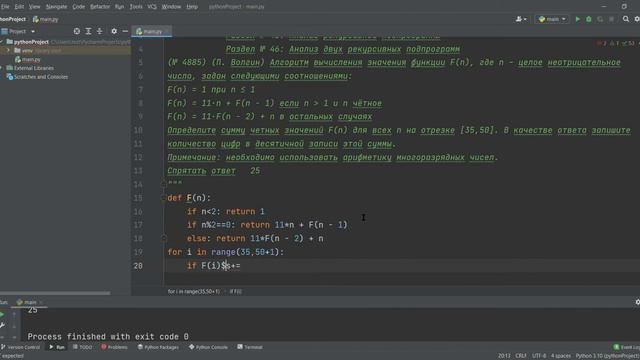This screenshot has height=360, width=640.
Task: Click 4 spaces indent in status bar
Action: point(560,356)
